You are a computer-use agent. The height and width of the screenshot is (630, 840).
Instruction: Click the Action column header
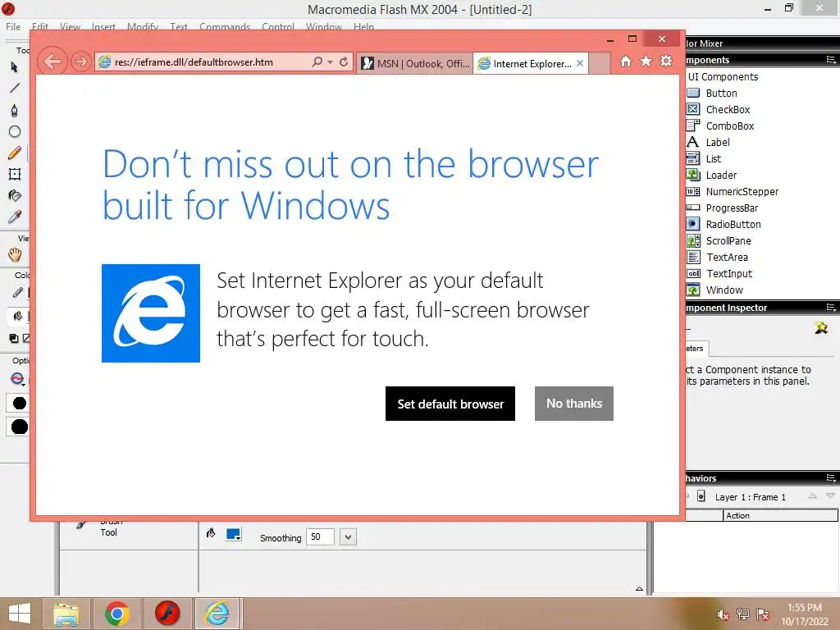tap(780, 515)
